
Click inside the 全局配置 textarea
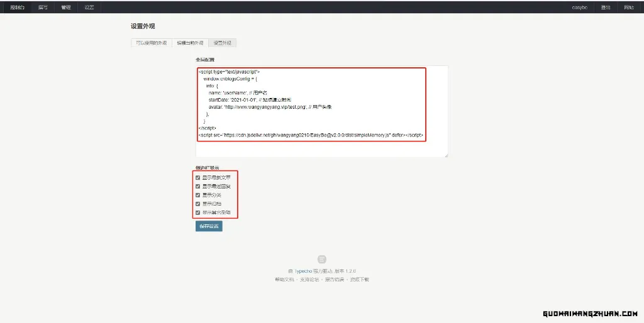322,111
